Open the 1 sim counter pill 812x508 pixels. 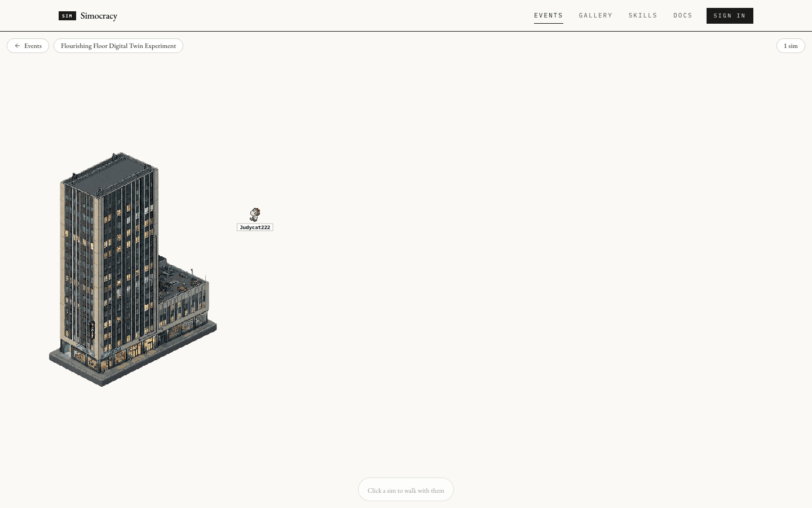click(791, 46)
